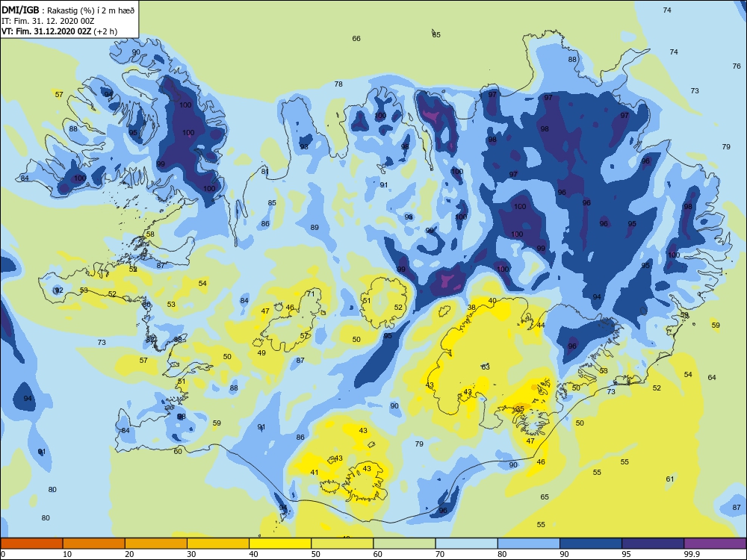This screenshot has height=560, width=747.
Task: Click the 'DMI/IGB : Rakastig (%)' title line
Action: (x=68, y=10)
